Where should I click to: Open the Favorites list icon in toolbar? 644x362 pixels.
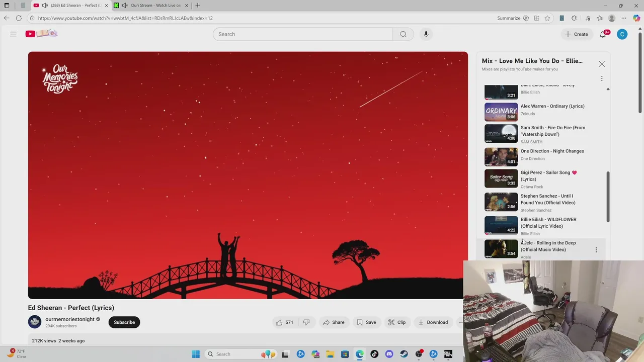pos(600,18)
